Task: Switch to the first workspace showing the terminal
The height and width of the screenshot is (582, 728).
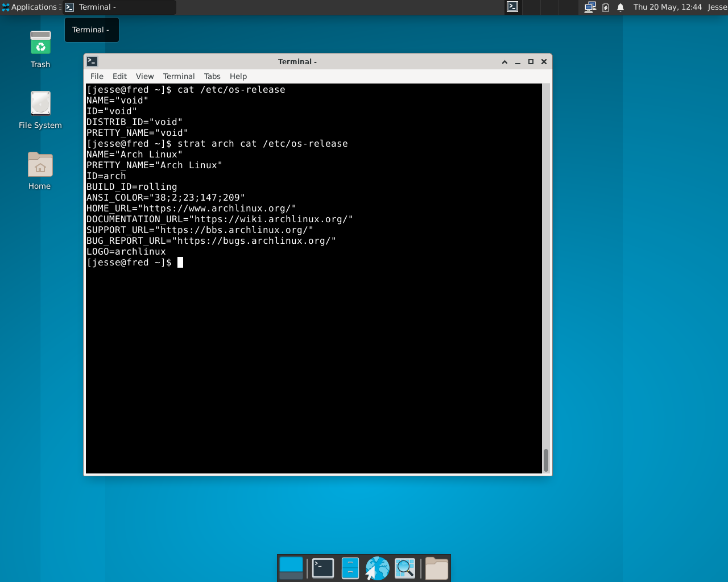Action: [512, 7]
